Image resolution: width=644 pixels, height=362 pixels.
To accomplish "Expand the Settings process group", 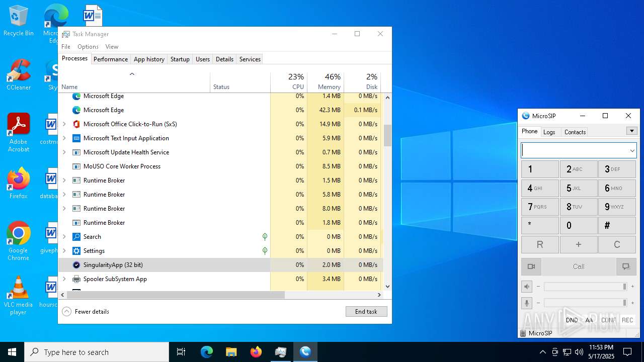I will click(x=64, y=251).
